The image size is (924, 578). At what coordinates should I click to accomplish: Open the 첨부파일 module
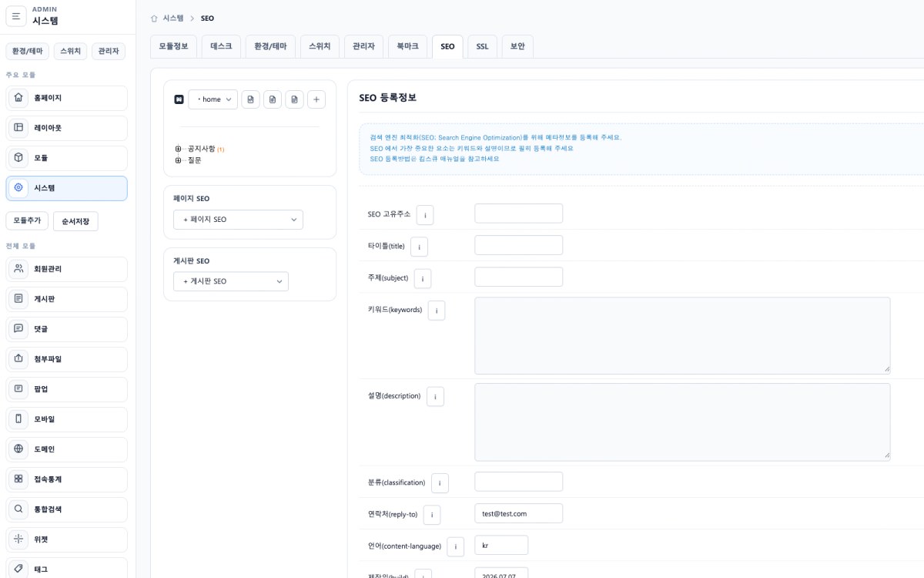coord(66,359)
